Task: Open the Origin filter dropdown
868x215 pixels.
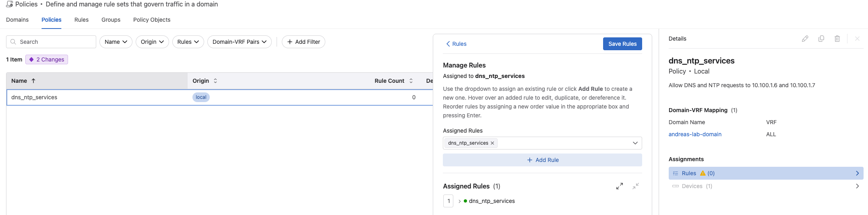Action: tap(152, 42)
